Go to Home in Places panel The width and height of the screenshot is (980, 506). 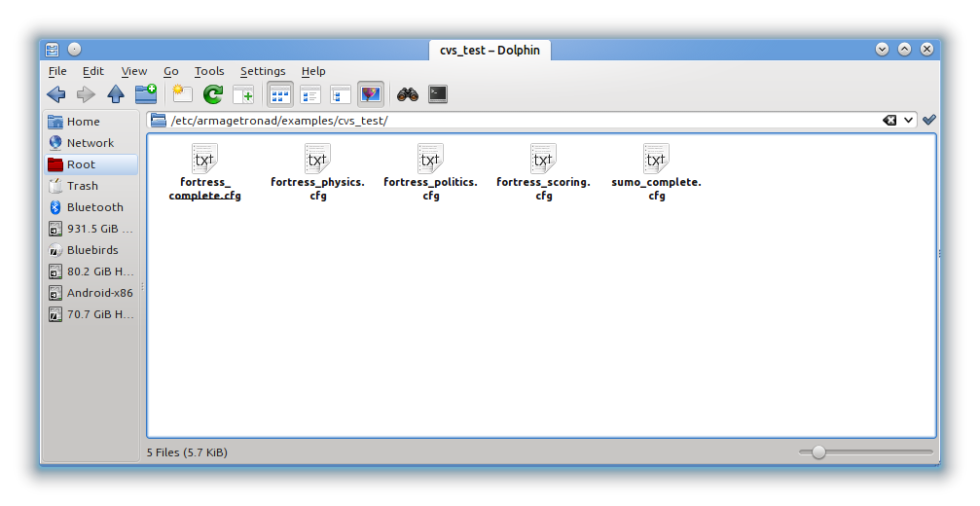tap(83, 122)
